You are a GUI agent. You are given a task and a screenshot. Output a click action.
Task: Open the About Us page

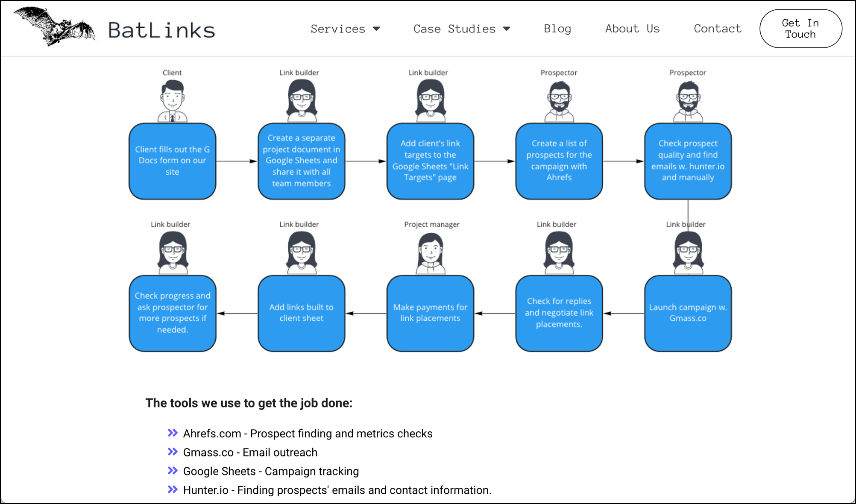632,29
